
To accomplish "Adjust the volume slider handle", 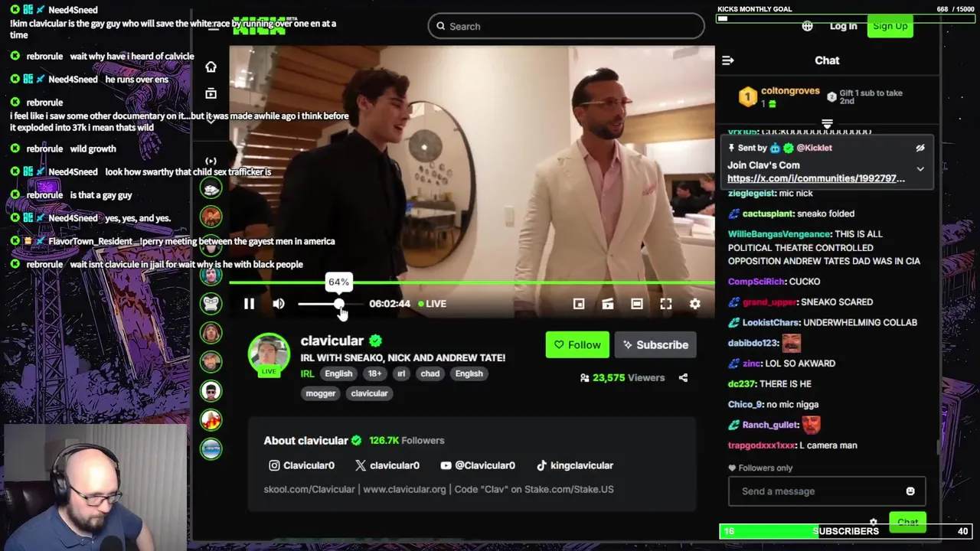I will click(x=338, y=304).
